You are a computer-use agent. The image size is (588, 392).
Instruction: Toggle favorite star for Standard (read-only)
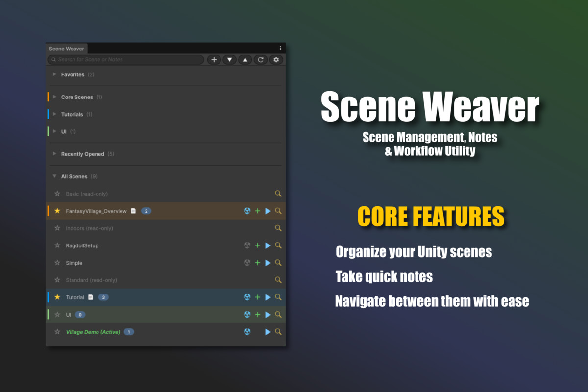(x=57, y=280)
